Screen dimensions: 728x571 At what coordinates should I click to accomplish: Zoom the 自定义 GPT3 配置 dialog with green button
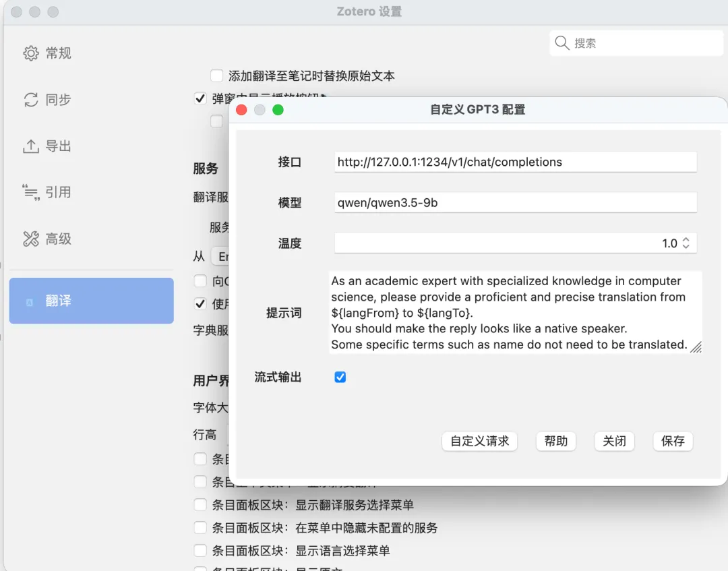coord(278,110)
